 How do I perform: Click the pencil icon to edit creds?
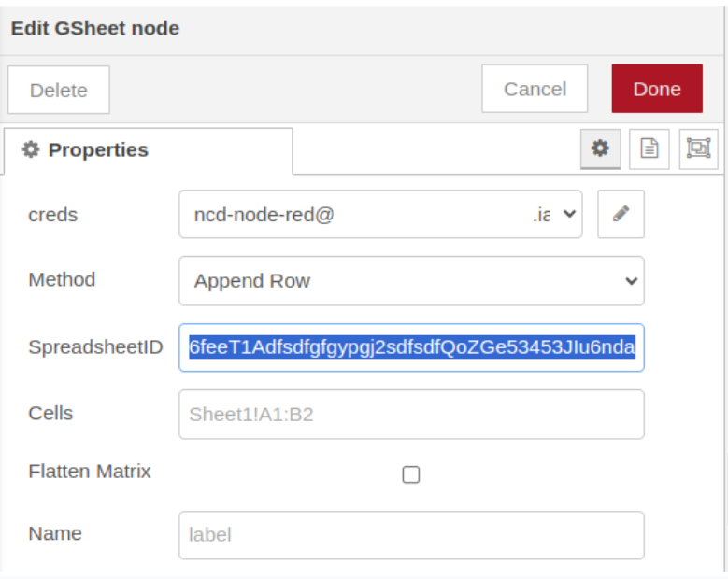621,214
